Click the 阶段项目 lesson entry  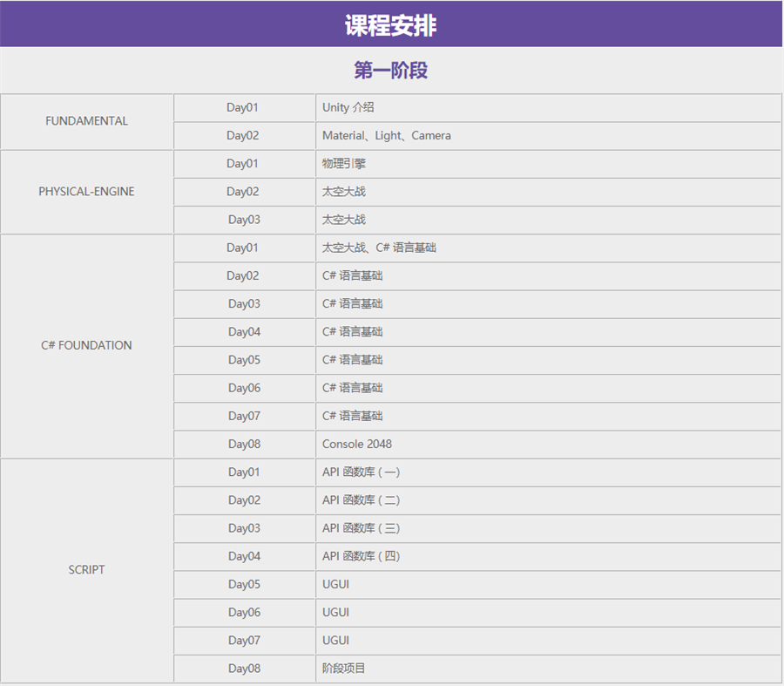point(344,669)
